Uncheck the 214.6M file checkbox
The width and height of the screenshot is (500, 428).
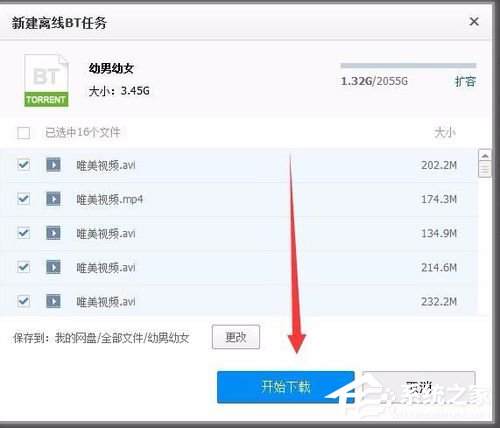pyautogui.click(x=23, y=267)
